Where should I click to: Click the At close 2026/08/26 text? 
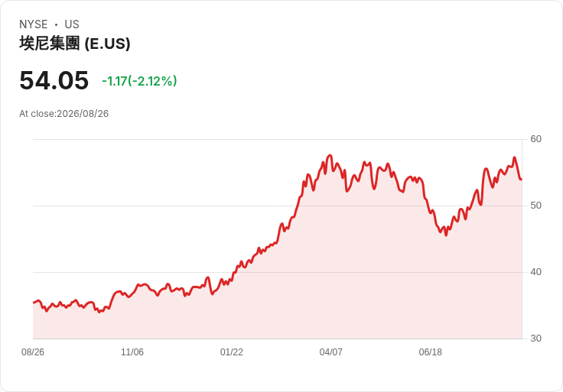pyautogui.click(x=64, y=114)
